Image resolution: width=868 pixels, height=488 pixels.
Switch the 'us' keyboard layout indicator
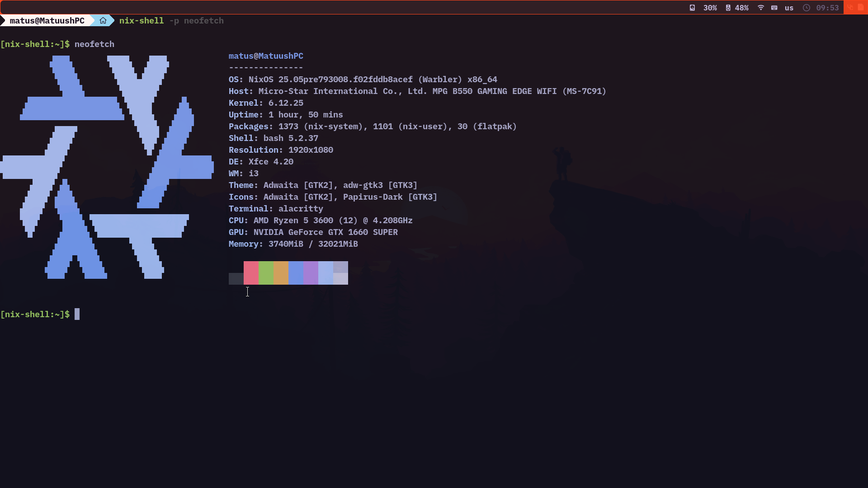(789, 8)
